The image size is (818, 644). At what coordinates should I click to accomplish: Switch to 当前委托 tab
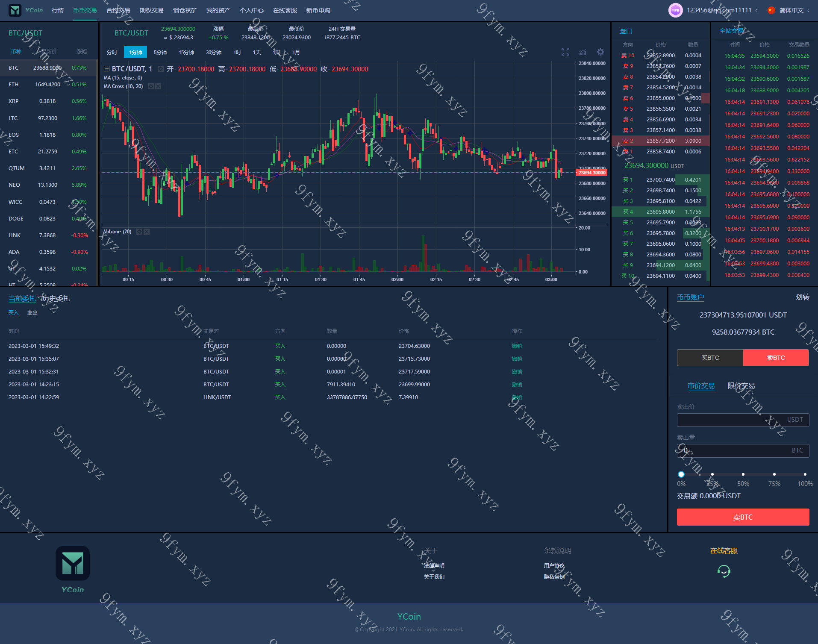coord(22,298)
